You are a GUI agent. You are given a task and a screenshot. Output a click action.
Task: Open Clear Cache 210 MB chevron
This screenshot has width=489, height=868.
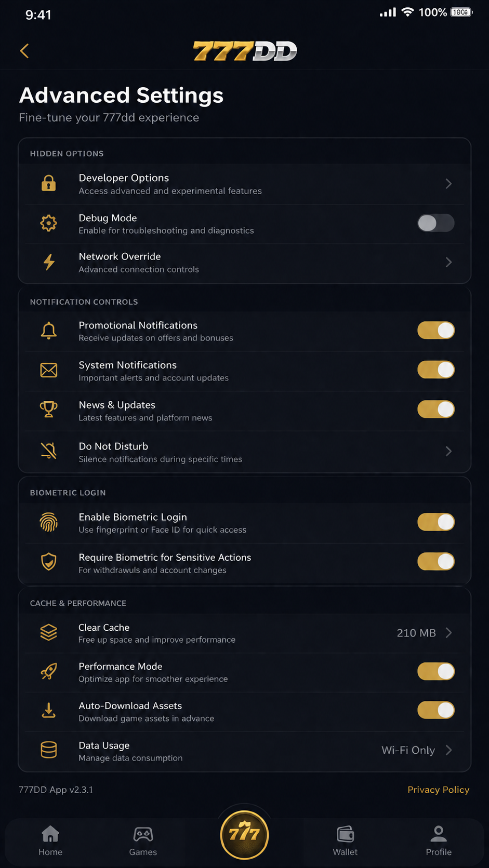pos(425,633)
